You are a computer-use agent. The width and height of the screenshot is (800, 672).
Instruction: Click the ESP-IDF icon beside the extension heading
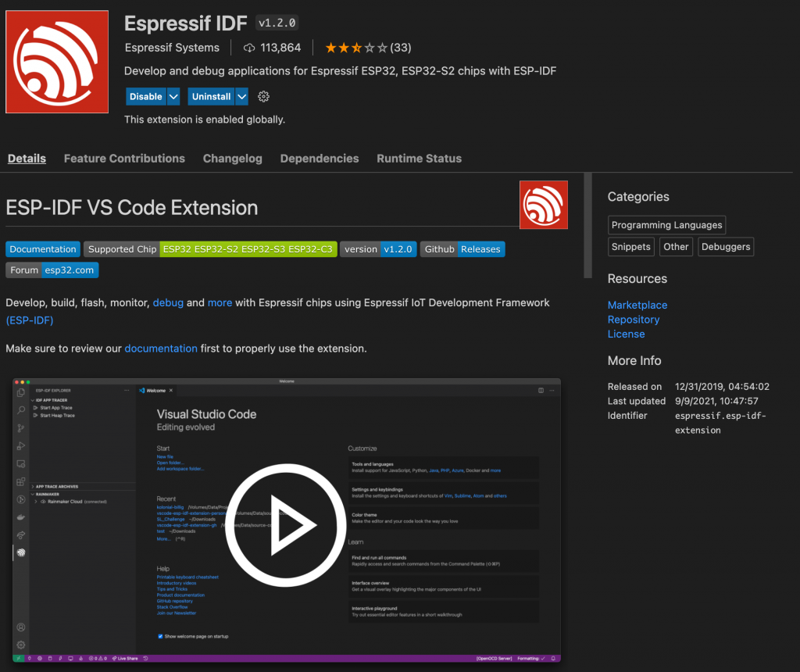544,205
